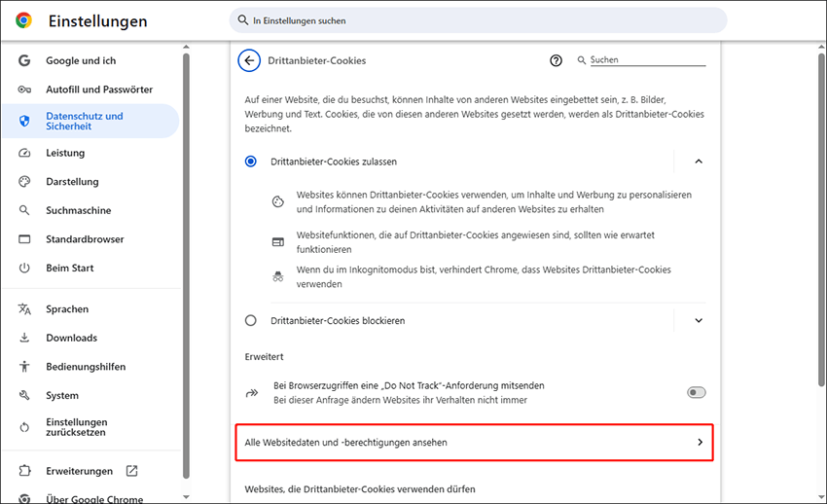This screenshot has width=827, height=504.
Task: Go to Darstellung settings
Action: pos(72,181)
